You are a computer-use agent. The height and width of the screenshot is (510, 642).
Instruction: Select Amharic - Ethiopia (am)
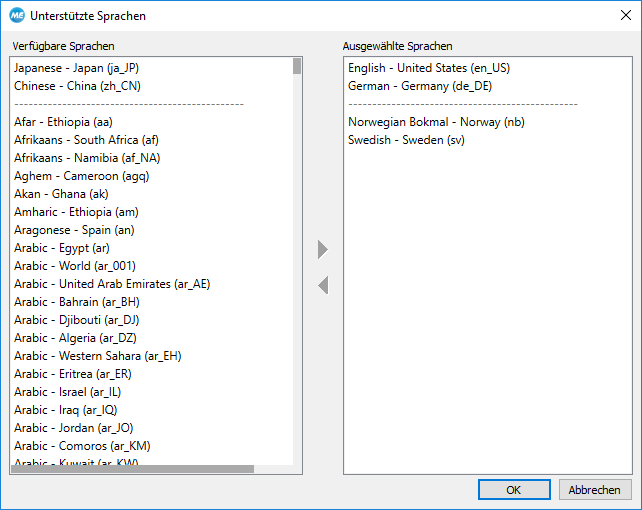pos(74,212)
